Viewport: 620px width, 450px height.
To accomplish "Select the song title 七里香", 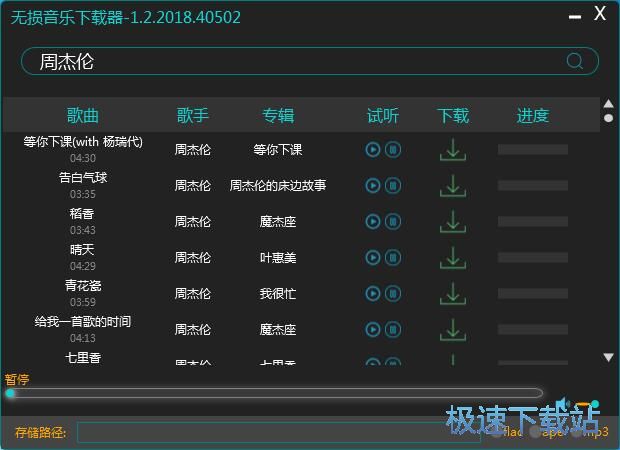I will pyautogui.click(x=83, y=357).
